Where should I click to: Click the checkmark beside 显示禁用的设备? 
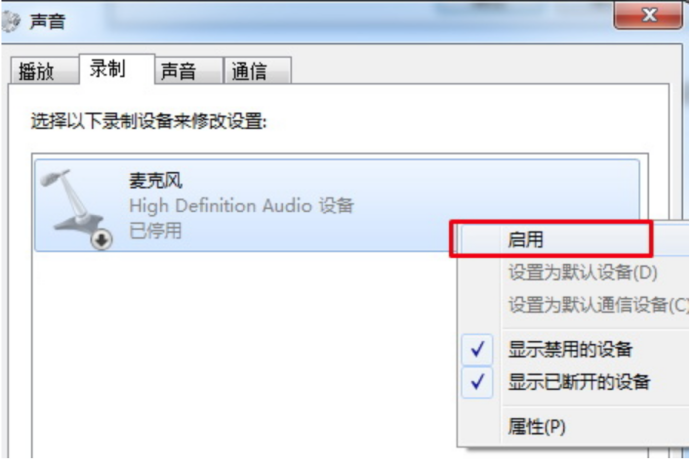click(477, 349)
